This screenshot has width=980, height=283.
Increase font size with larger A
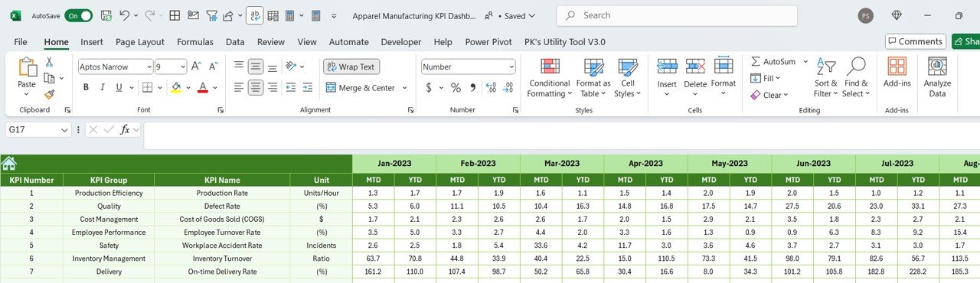pos(197,67)
